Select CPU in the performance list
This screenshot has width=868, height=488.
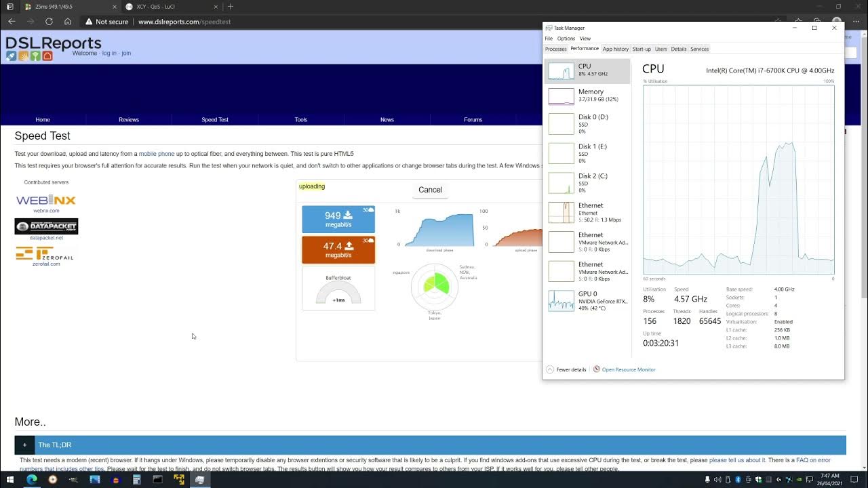coord(587,70)
